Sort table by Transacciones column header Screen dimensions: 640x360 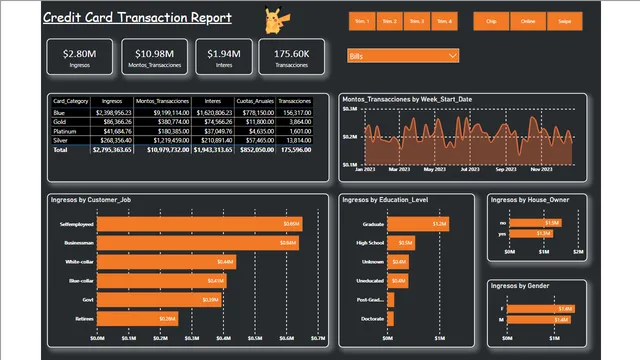[x=295, y=101]
